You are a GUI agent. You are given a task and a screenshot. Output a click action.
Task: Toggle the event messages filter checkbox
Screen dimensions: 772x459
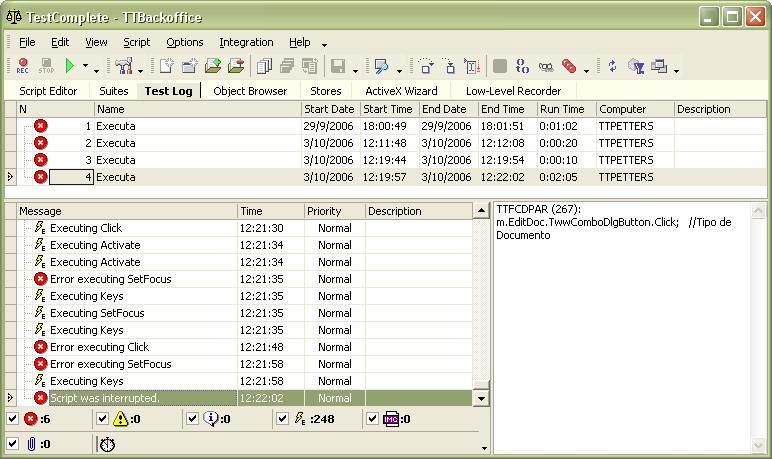(x=282, y=419)
